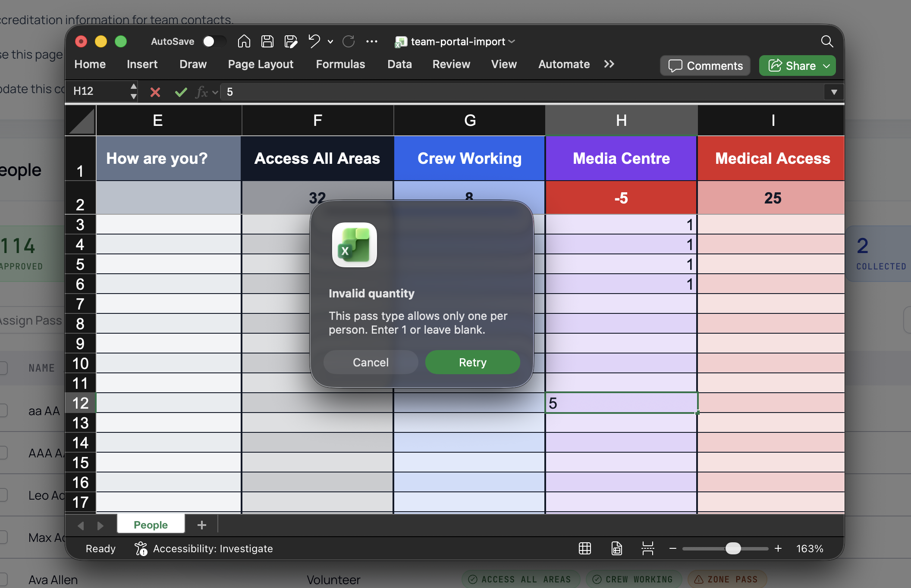Click the 163% zoom level indicator
Image resolution: width=911 pixels, height=588 pixels.
click(x=810, y=548)
